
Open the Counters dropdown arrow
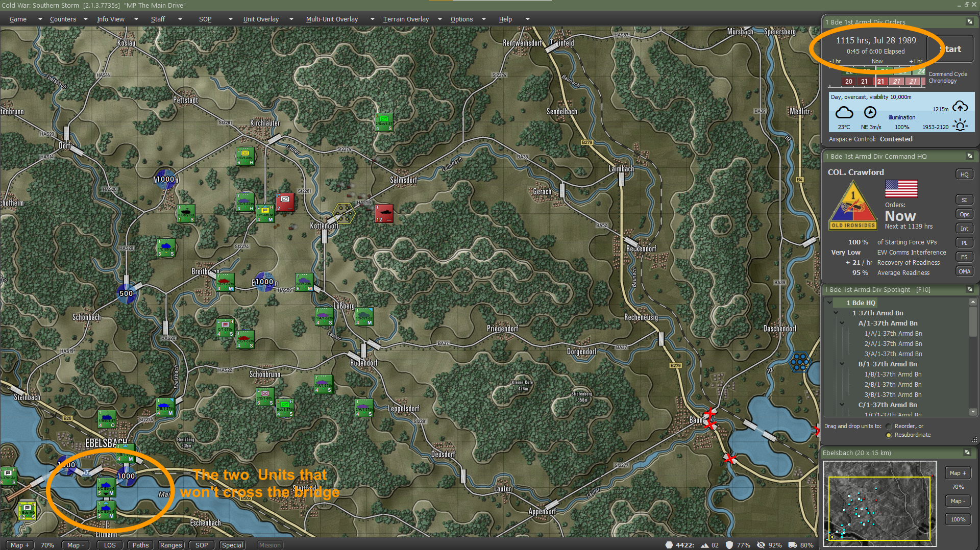85,19
